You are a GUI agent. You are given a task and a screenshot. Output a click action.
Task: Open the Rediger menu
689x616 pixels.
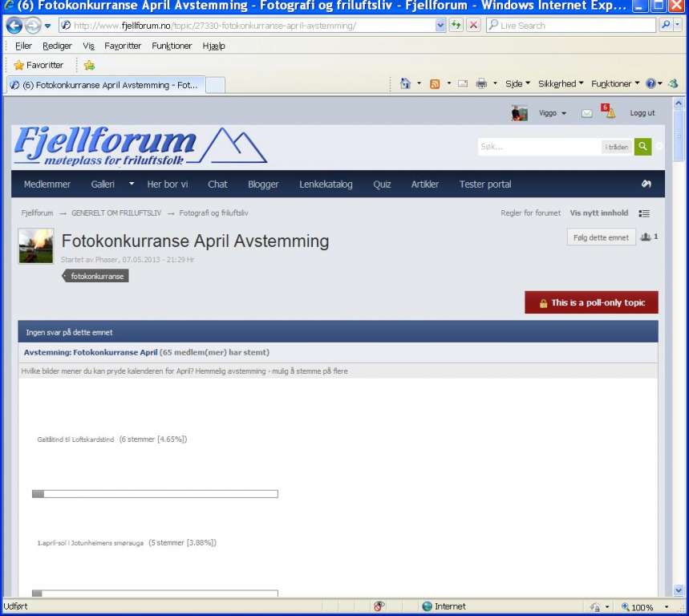click(57, 46)
